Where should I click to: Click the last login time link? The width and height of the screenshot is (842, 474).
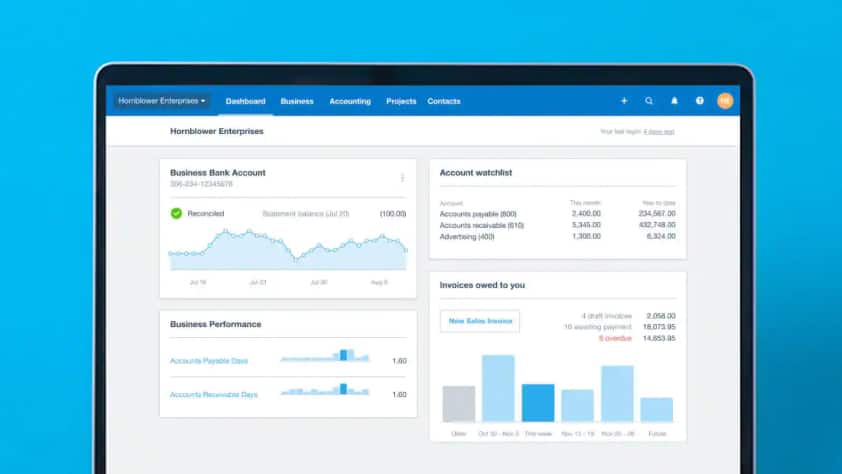(x=659, y=131)
